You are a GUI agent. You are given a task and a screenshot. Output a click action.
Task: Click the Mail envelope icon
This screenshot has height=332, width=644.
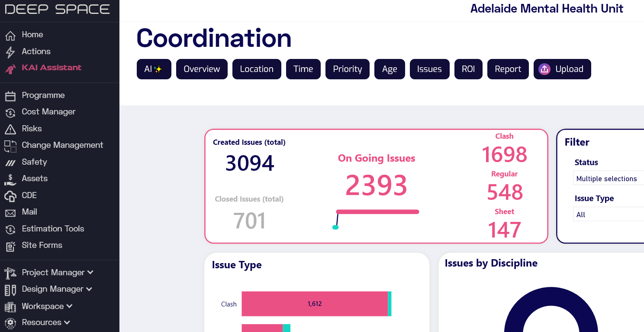point(10,213)
